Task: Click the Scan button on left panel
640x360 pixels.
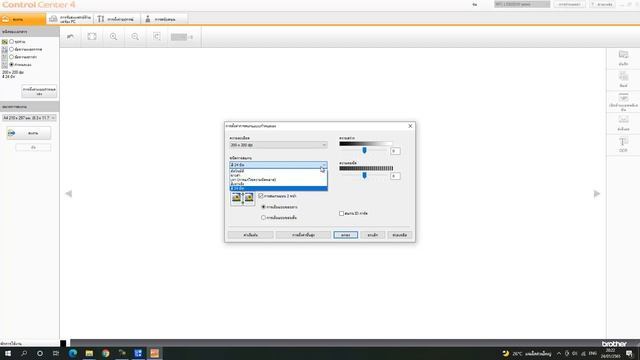Action: 29,133
